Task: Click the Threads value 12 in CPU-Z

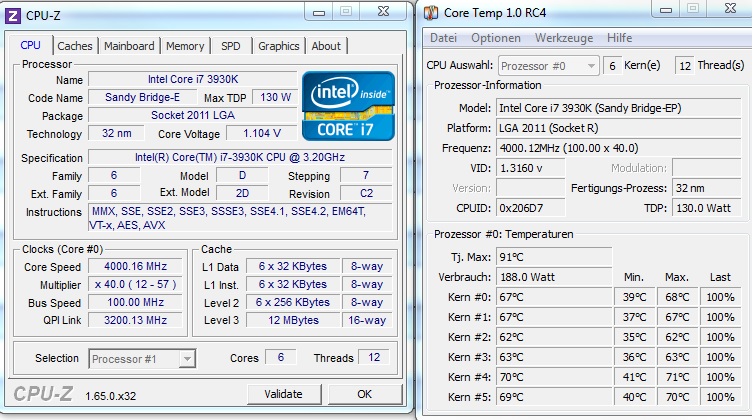Action: 374,358
